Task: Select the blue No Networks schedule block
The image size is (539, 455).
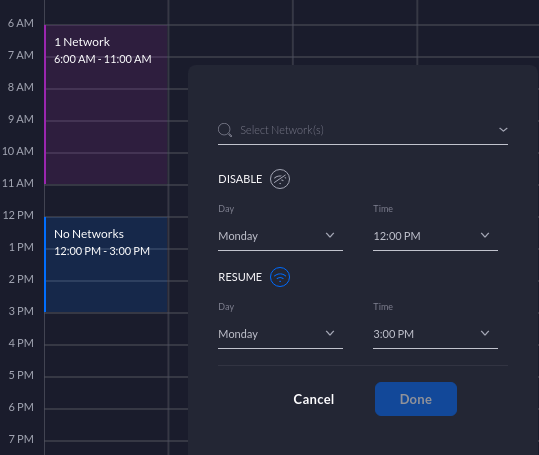Action: tap(107, 265)
